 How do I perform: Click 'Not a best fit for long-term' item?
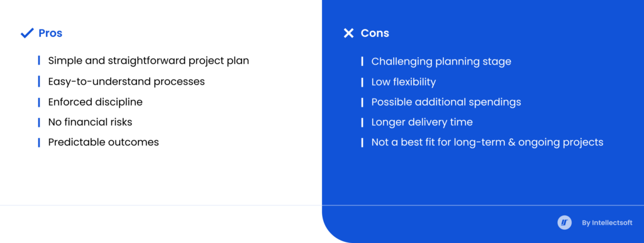point(487,142)
